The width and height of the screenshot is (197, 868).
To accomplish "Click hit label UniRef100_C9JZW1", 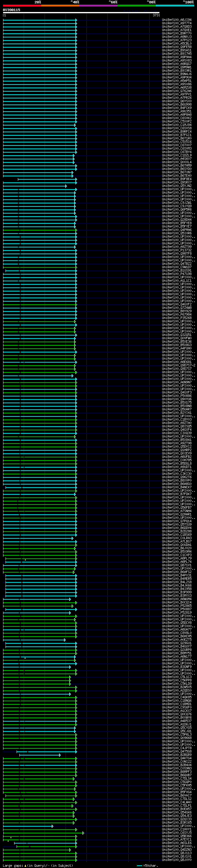I will tap(176, 203).
